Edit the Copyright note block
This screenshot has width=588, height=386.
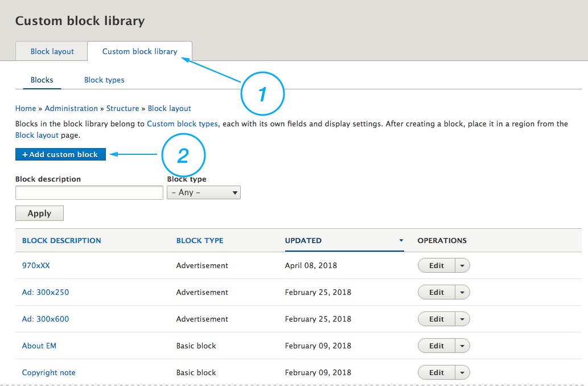[x=437, y=372]
